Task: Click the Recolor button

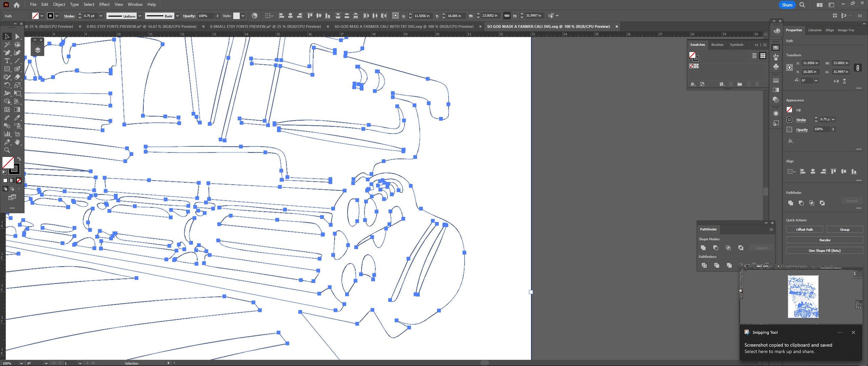Action: [x=825, y=240]
